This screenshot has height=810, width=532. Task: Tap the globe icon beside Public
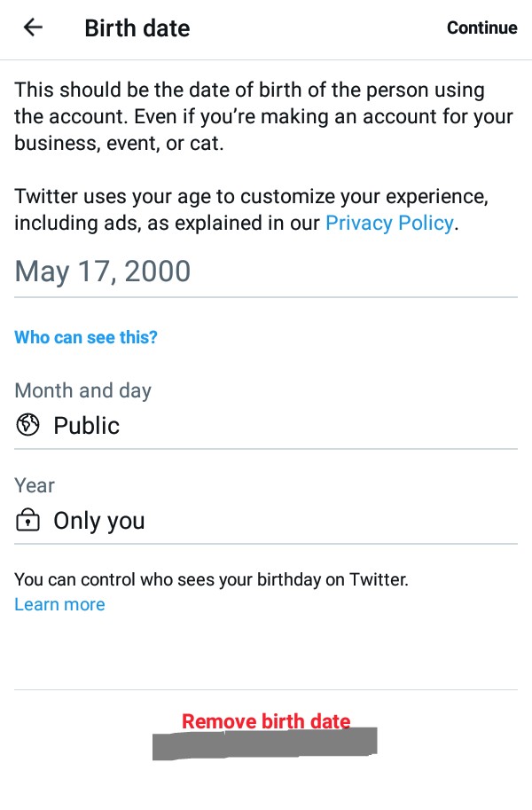pyautogui.click(x=27, y=425)
